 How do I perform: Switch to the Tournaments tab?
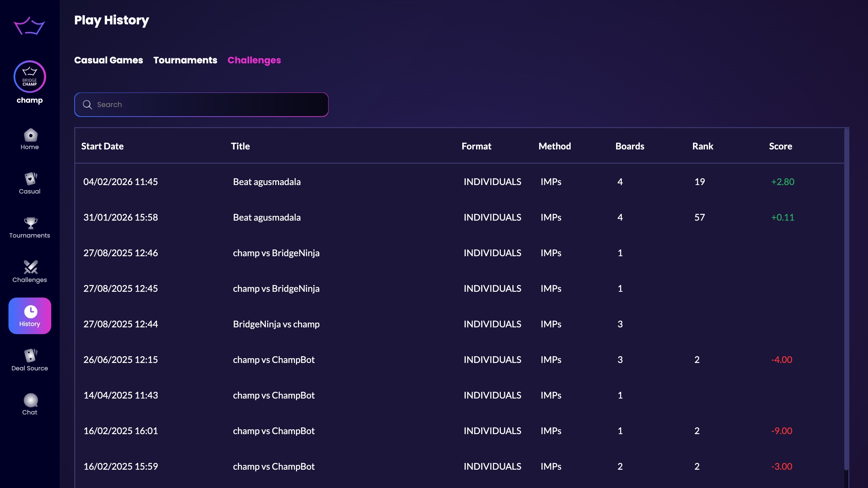(185, 60)
